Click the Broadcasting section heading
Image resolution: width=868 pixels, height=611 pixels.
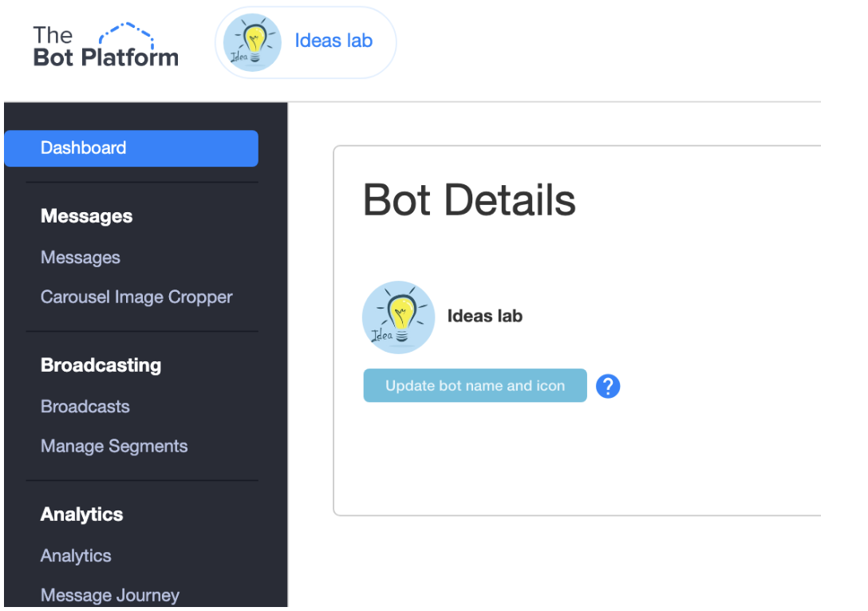pos(101,365)
